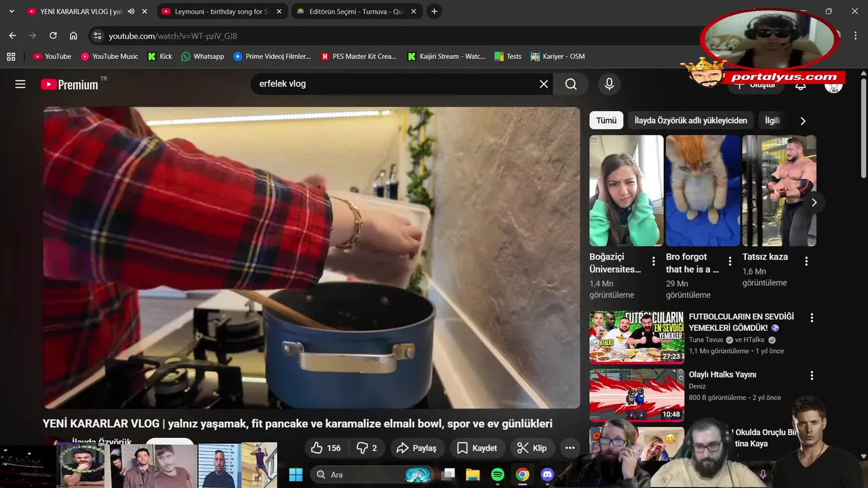
Task: Open options for Boğaziçi Üniversitesi short
Action: (x=654, y=261)
